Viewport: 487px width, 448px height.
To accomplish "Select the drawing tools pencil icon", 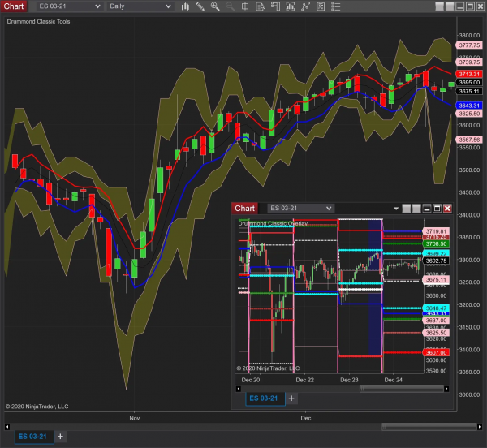I will click(200, 6).
